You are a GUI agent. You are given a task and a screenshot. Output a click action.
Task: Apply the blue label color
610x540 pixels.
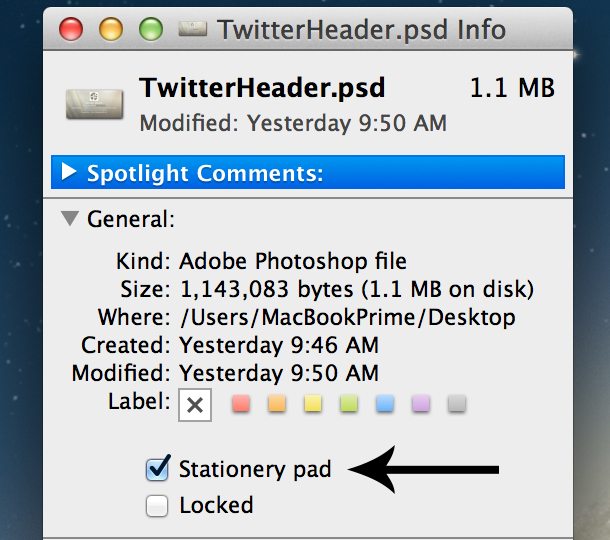click(x=385, y=403)
